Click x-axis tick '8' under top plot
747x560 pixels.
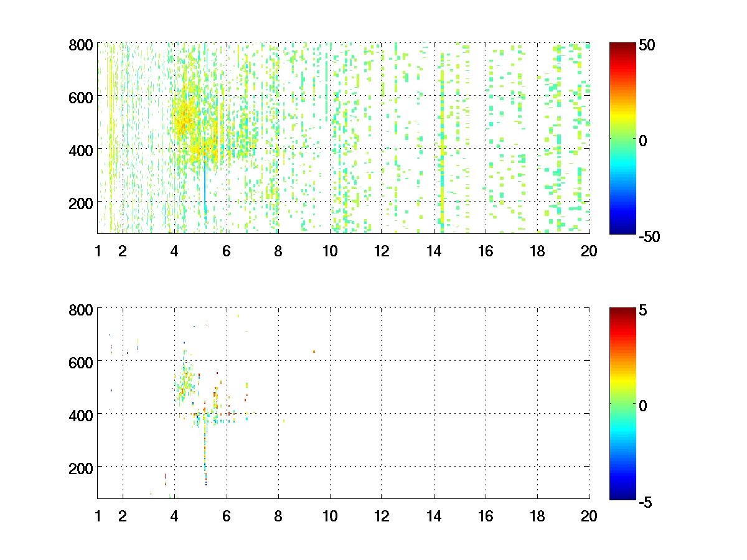(278, 251)
